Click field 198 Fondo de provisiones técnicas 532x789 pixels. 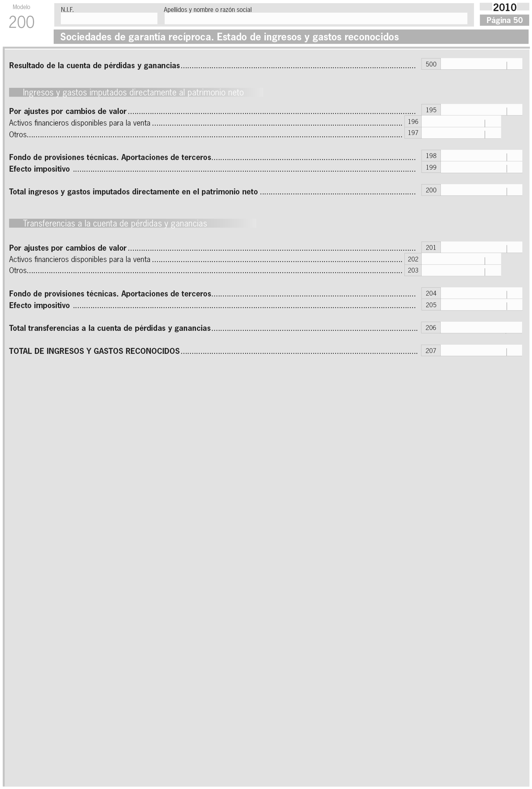coord(481,156)
